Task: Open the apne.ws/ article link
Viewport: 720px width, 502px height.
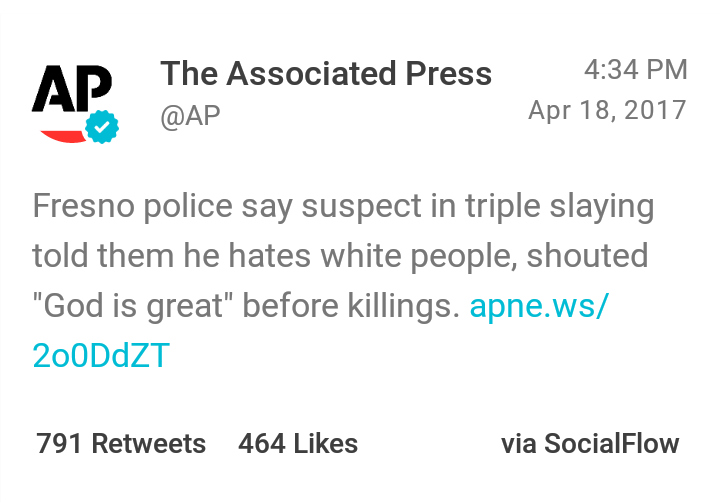Action: click(x=539, y=306)
